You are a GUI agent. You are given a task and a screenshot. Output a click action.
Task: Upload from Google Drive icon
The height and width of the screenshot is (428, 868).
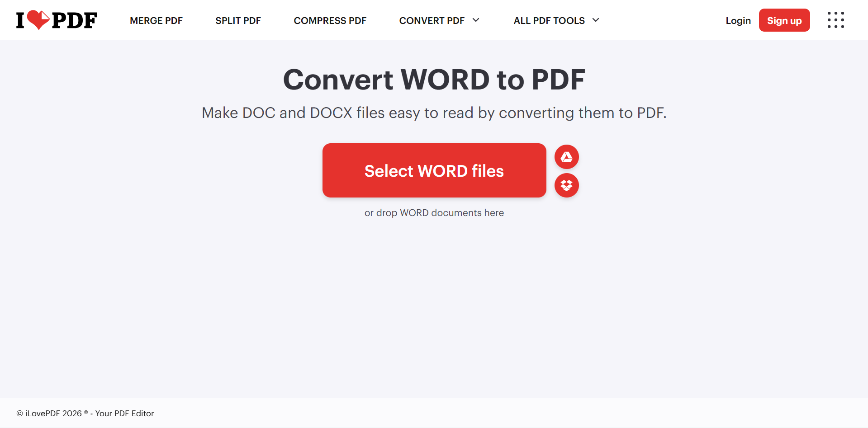(x=566, y=157)
